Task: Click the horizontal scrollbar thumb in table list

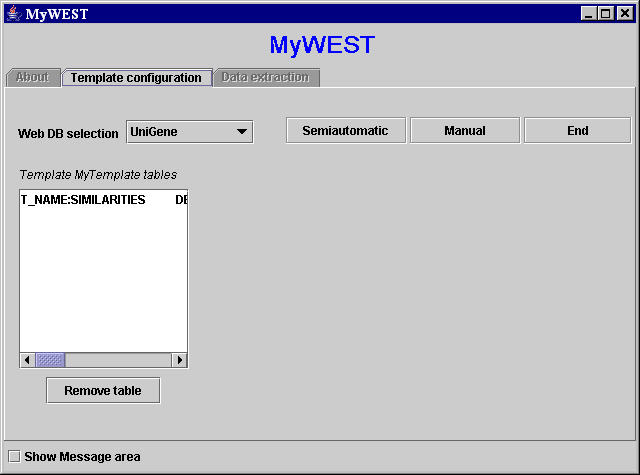Action: (50, 360)
